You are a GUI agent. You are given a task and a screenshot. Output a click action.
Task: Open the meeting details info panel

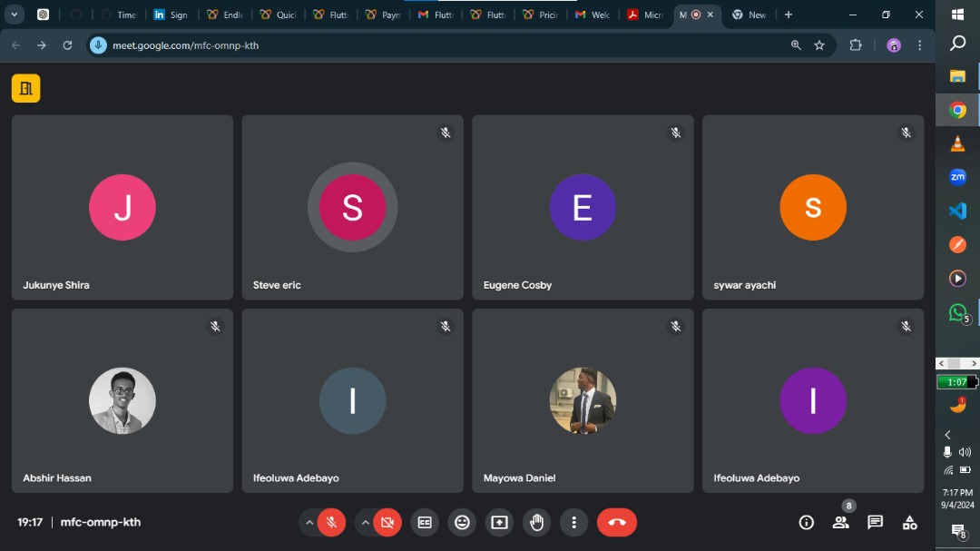point(806,522)
